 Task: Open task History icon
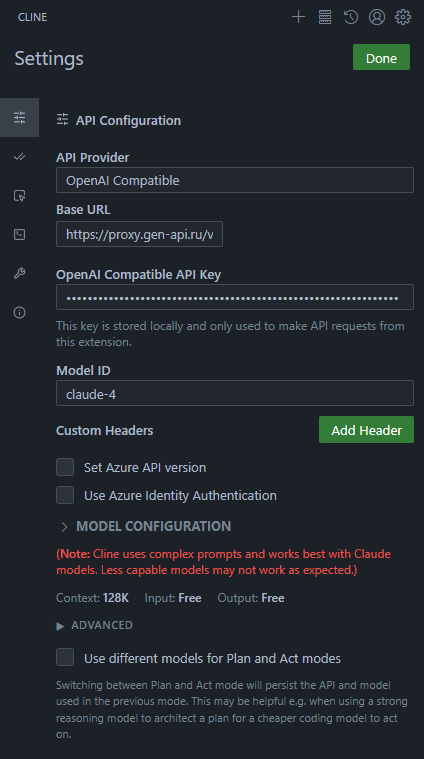tap(351, 17)
